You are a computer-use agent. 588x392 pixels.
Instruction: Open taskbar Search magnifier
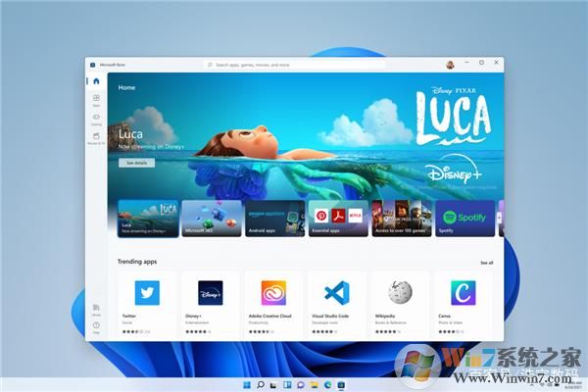[261, 385]
